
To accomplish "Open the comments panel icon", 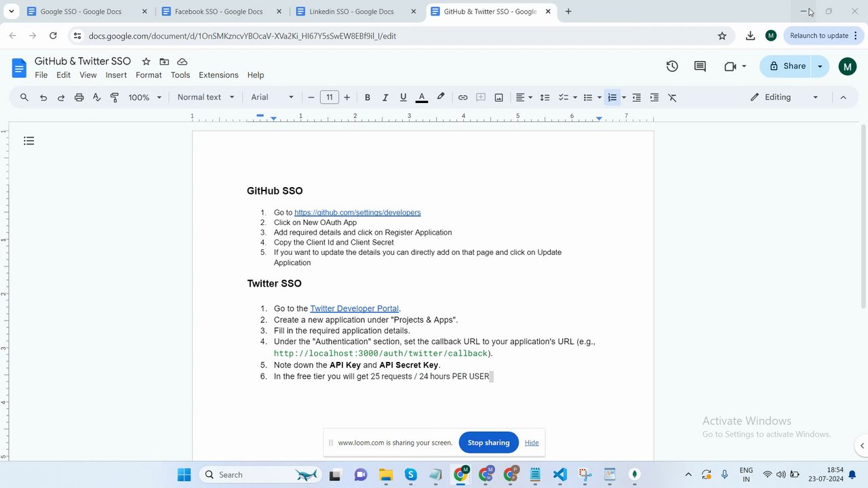I will pos(700,66).
